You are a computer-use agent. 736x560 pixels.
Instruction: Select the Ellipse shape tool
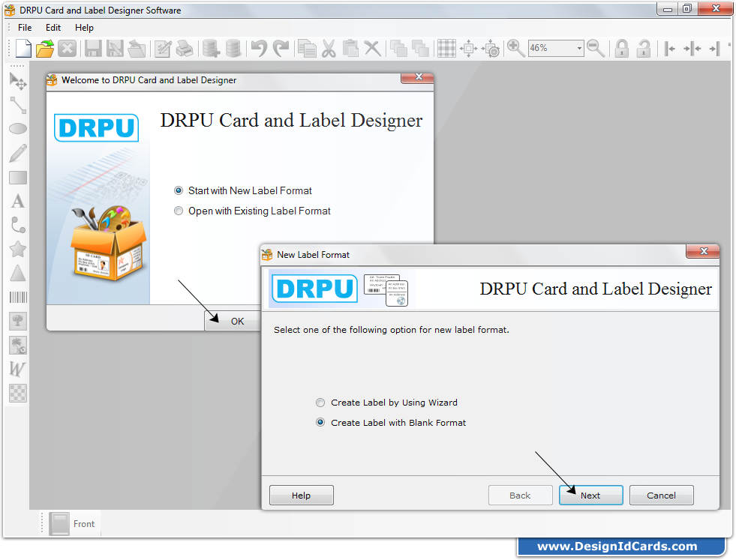[x=18, y=128]
